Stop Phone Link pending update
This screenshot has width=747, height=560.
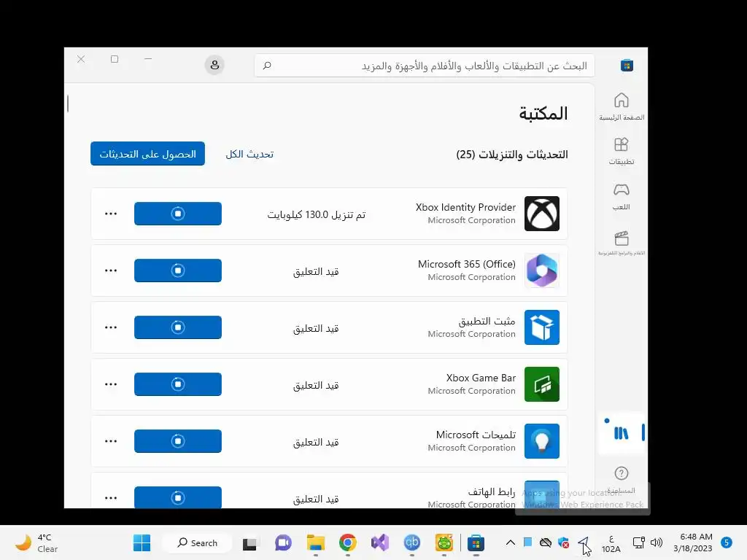178,497
